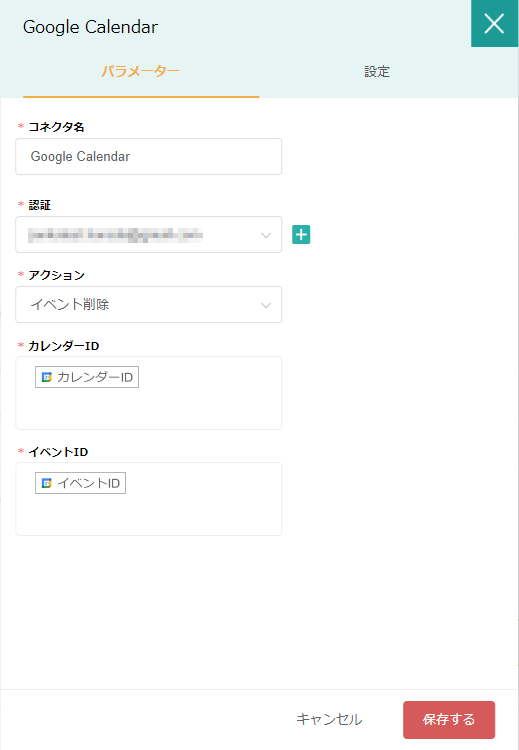Switch to the パラメーター tab

141,72
